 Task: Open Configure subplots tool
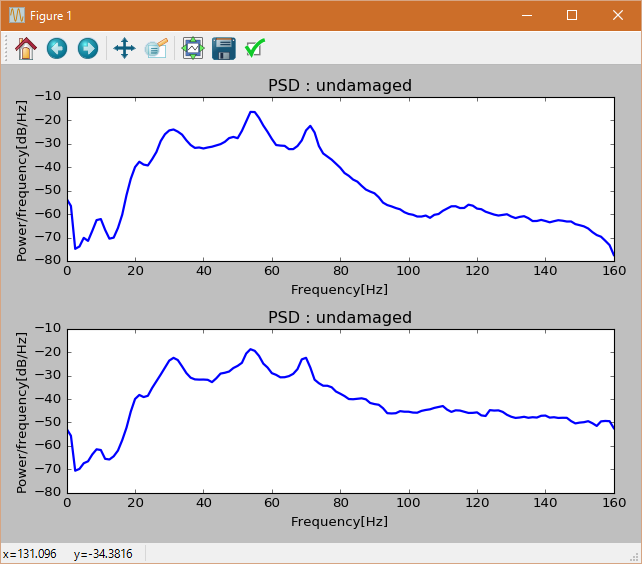[x=193, y=48]
